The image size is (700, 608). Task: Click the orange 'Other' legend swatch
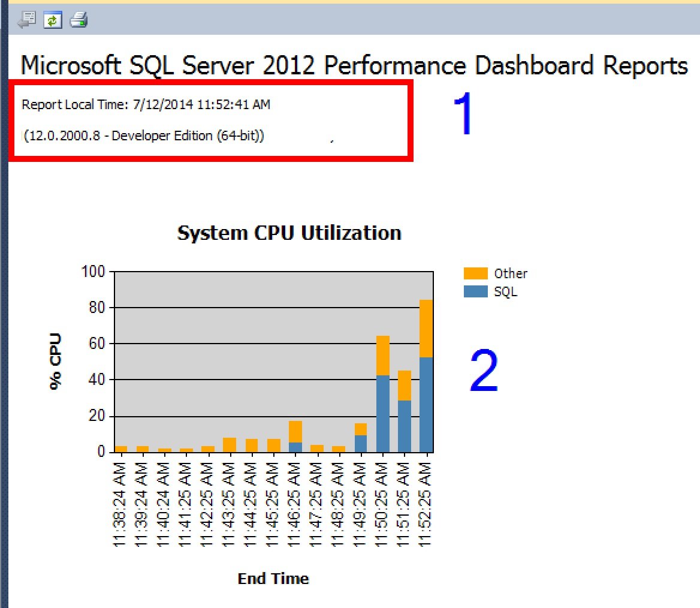point(475,273)
